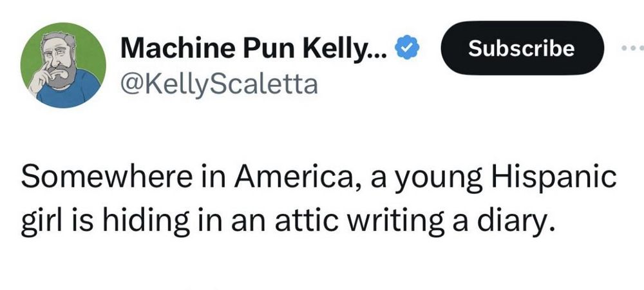The image size is (644, 290).
Task: Open the three-dot more options menu
Action: (632, 49)
